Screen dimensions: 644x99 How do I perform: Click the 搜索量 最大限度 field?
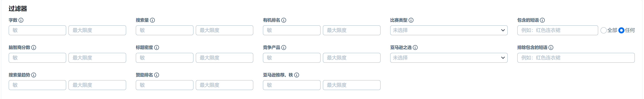tap(224, 30)
